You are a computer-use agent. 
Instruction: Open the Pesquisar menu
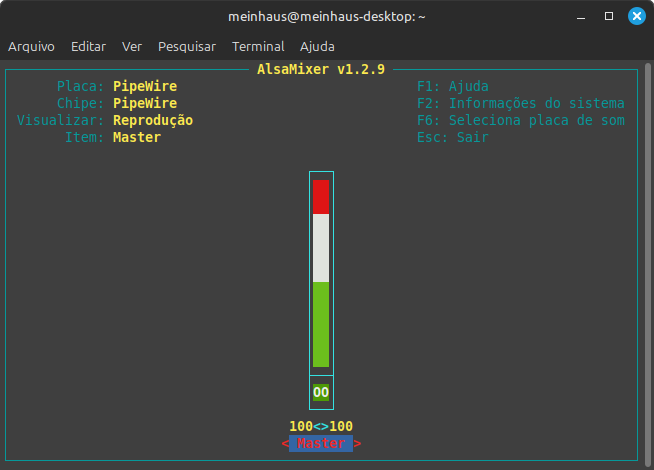[187, 46]
